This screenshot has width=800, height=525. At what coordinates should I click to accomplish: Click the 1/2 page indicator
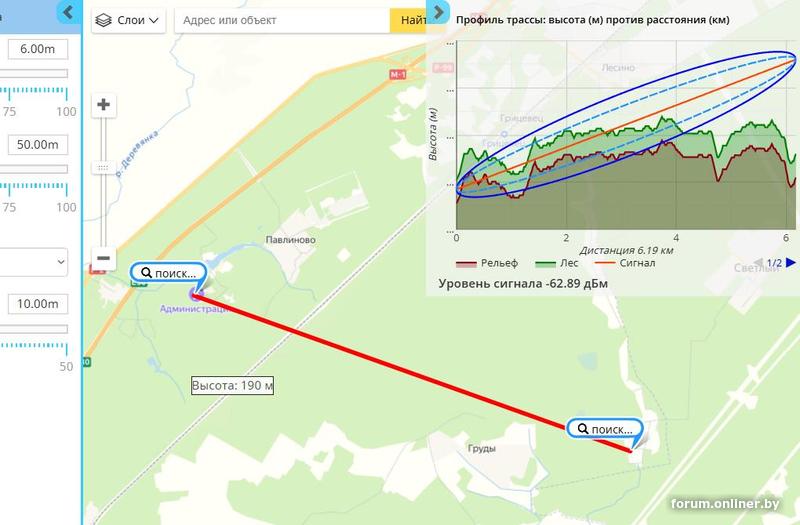(x=774, y=263)
